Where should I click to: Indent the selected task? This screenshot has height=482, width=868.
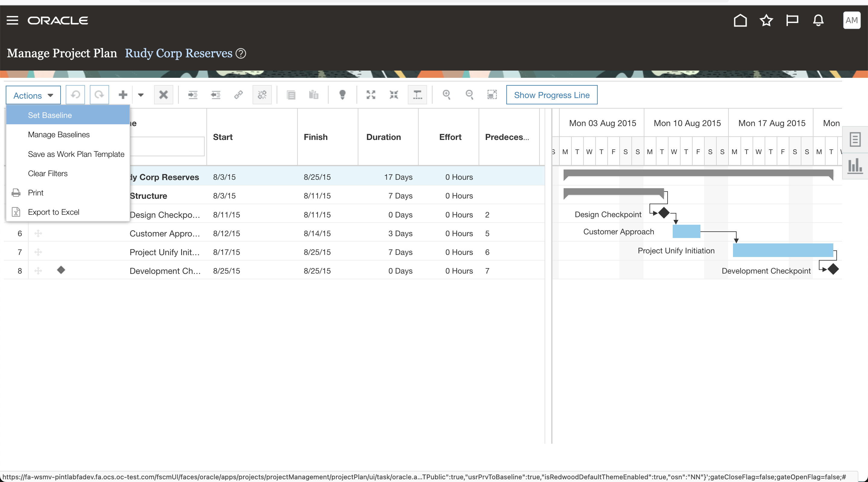tap(193, 95)
